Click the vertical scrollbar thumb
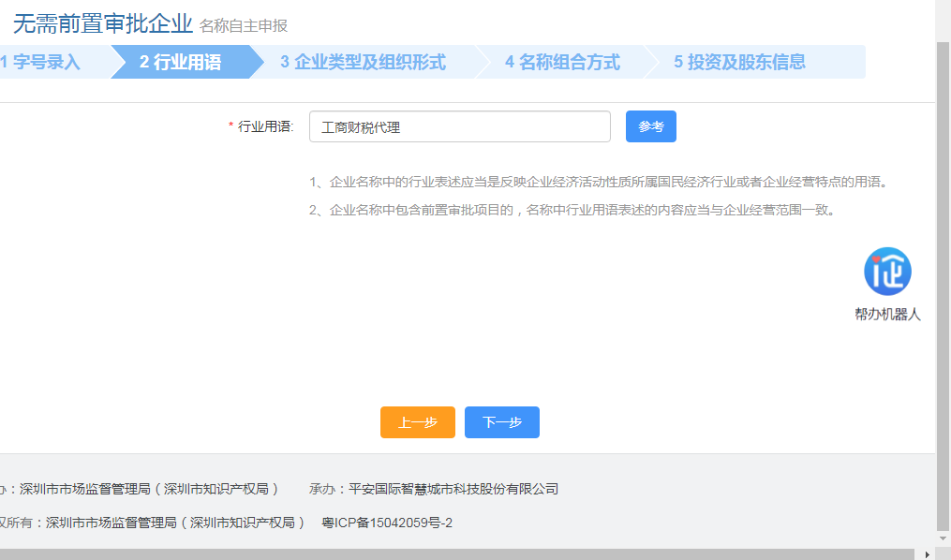 943,281
